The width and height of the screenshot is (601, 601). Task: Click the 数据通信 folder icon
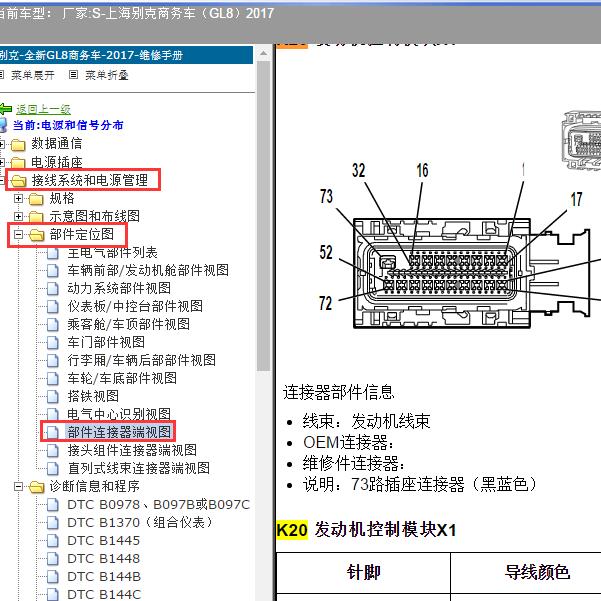tap(18, 145)
